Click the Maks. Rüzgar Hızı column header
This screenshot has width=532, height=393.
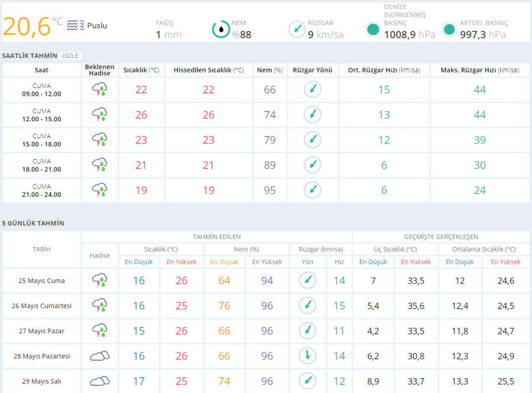pyautogui.click(x=479, y=70)
